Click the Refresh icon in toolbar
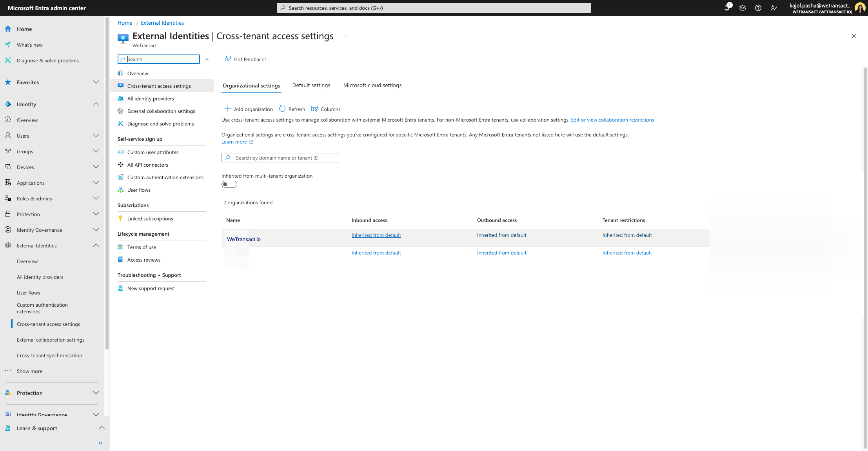868x451 pixels. pos(282,109)
